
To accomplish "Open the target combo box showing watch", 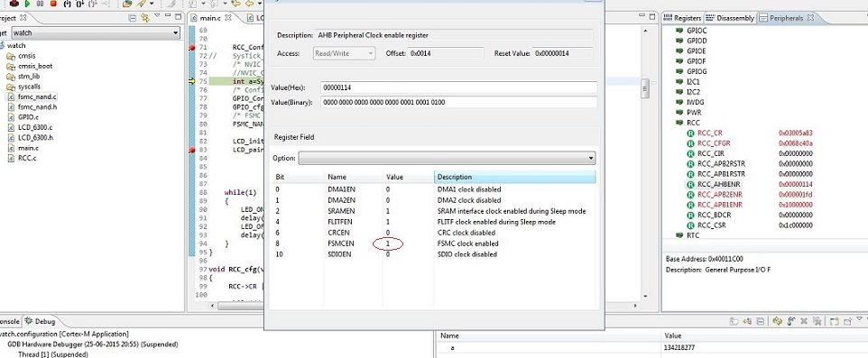I will tap(96, 33).
